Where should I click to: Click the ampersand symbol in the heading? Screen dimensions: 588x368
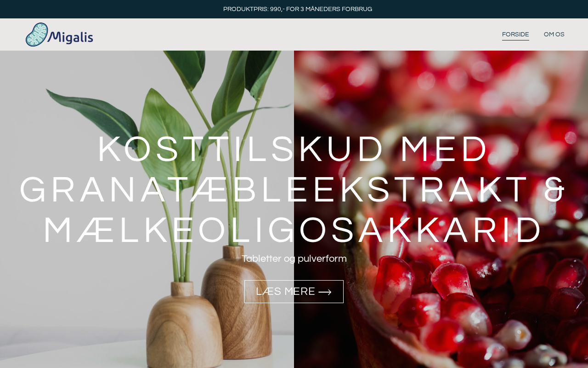(x=555, y=190)
